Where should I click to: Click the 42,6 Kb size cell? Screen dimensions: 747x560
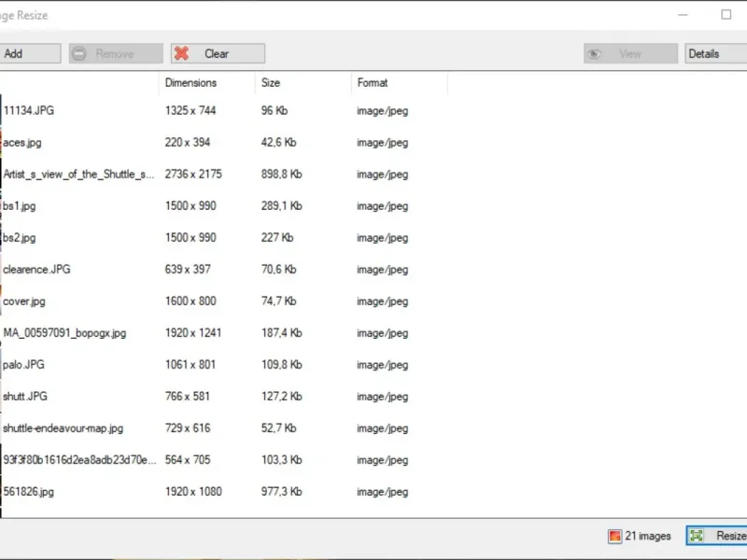(278, 143)
